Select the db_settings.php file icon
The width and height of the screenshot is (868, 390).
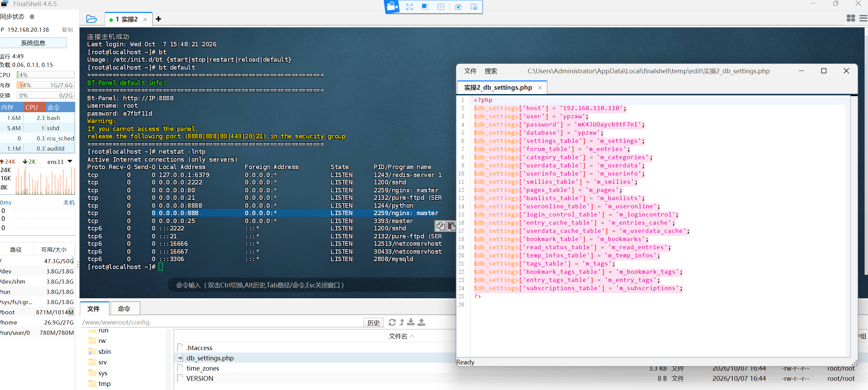click(180, 358)
